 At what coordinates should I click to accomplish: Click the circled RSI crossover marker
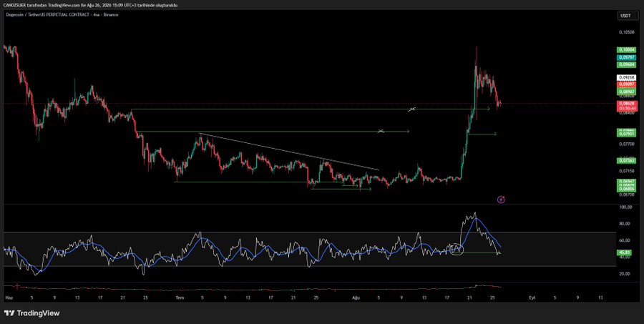coord(457,249)
